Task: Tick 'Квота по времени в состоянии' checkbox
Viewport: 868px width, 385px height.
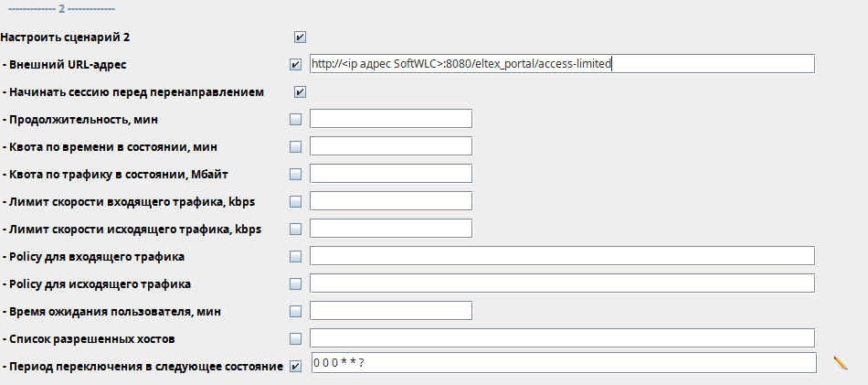Action: click(294, 146)
